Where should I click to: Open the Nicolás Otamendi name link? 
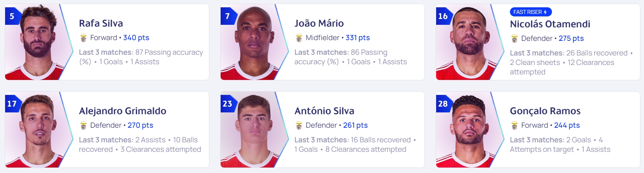point(550,24)
